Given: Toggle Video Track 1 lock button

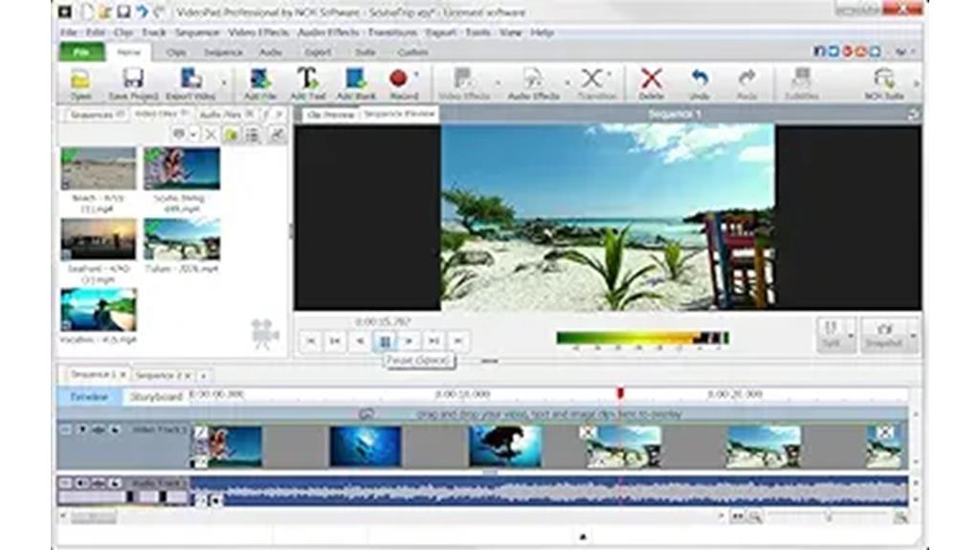Looking at the screenshot, I should 115,430.
